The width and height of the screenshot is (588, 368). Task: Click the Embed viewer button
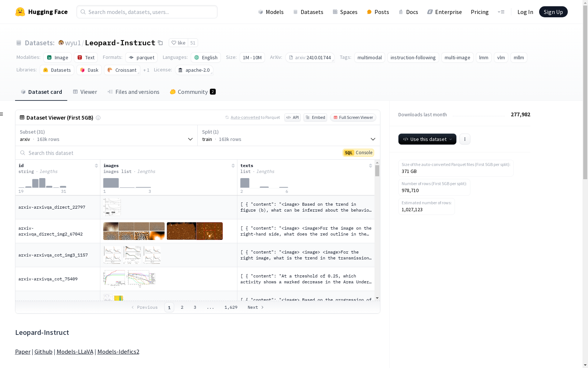(x=315, y=117)
